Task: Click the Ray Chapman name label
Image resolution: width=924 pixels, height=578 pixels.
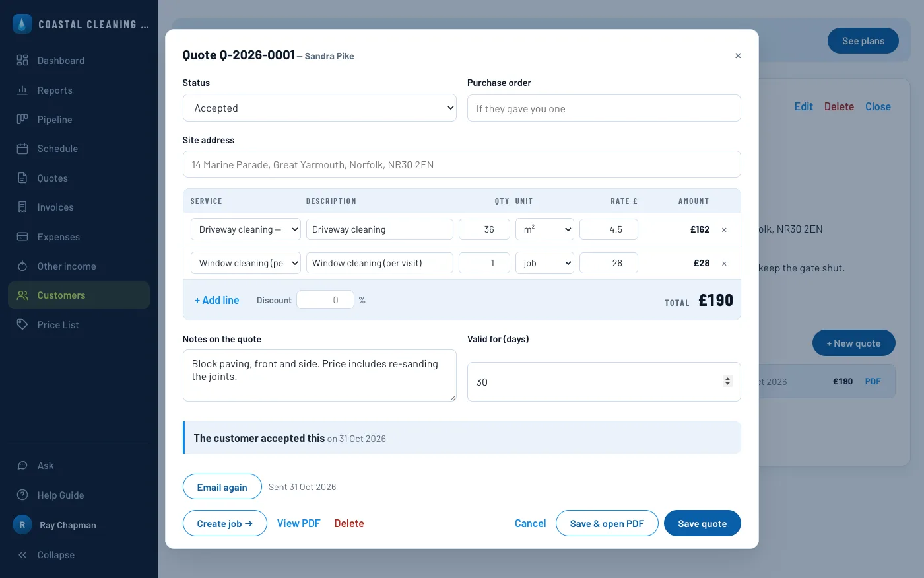Action: click(68, 525)
